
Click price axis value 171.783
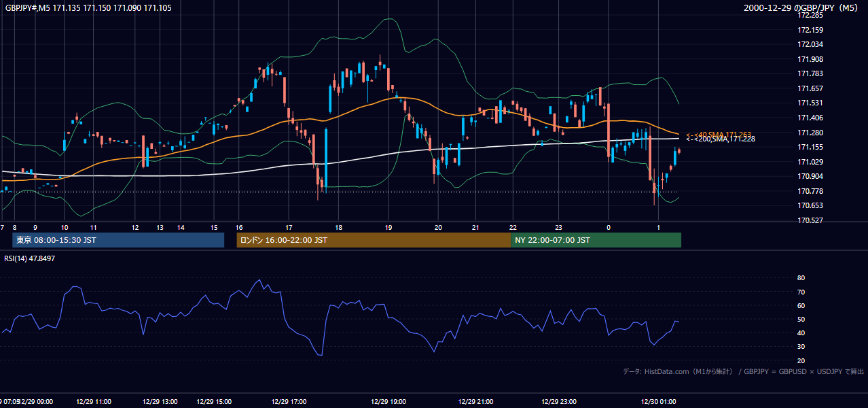811,73
